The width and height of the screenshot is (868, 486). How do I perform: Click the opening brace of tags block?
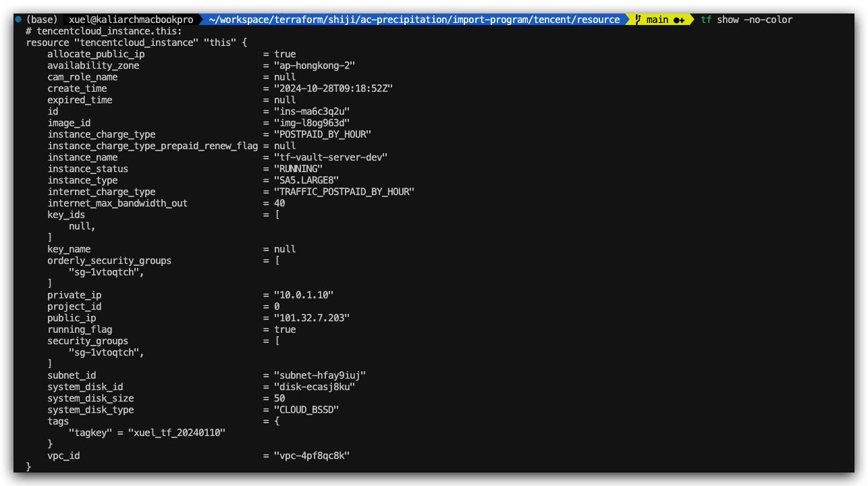click(x=277, y=421)
